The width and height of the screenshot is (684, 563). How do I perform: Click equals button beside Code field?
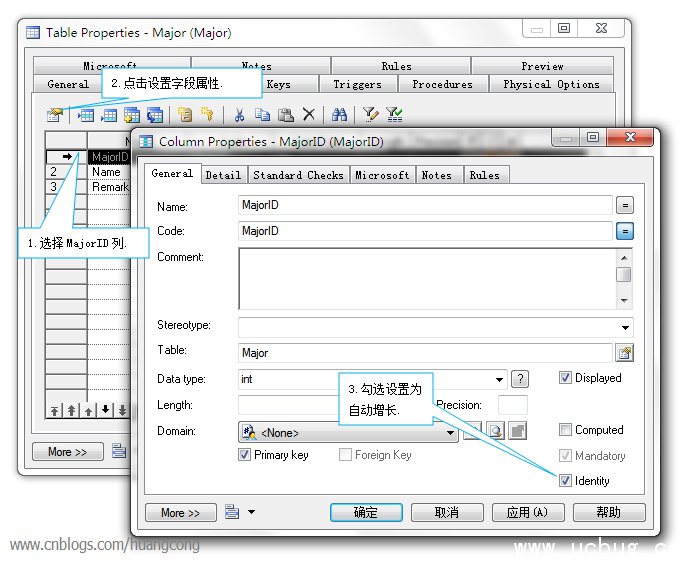625,231
